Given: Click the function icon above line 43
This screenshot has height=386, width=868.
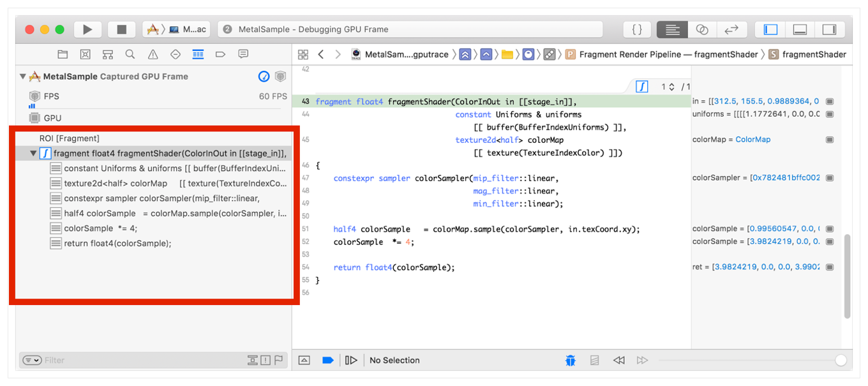Looking at the screenshot, I should click(642, 87).
